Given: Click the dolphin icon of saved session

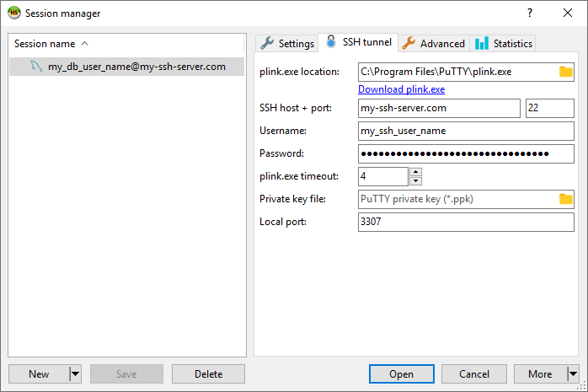Looking at the screenshot, I should [x=36, y=67].
